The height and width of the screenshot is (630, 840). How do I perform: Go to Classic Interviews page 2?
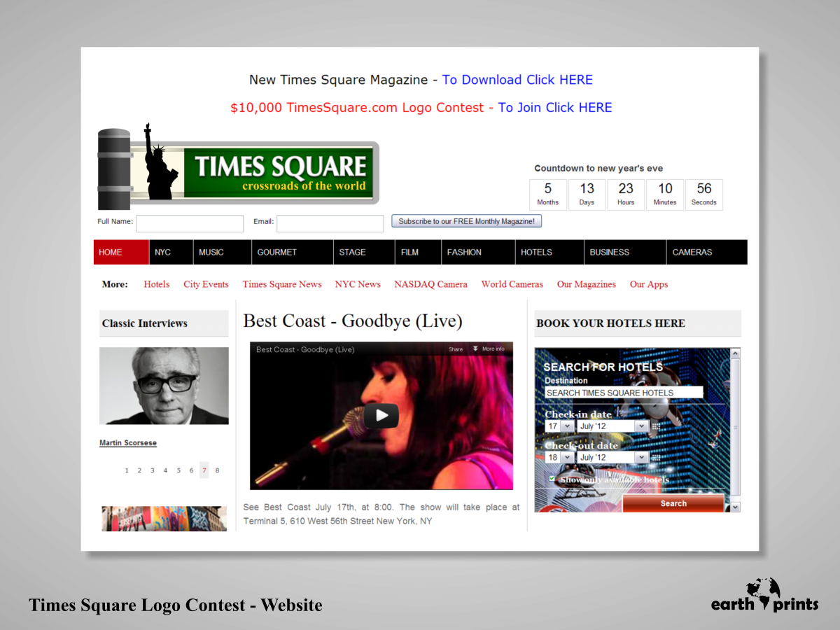pos(139,470)
